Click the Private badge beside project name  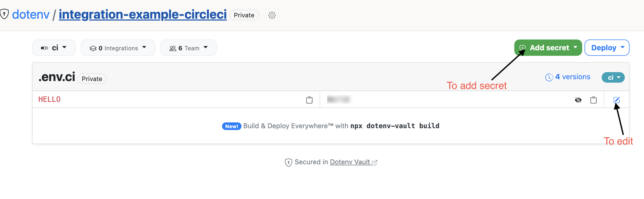click(x=244, y=15)
